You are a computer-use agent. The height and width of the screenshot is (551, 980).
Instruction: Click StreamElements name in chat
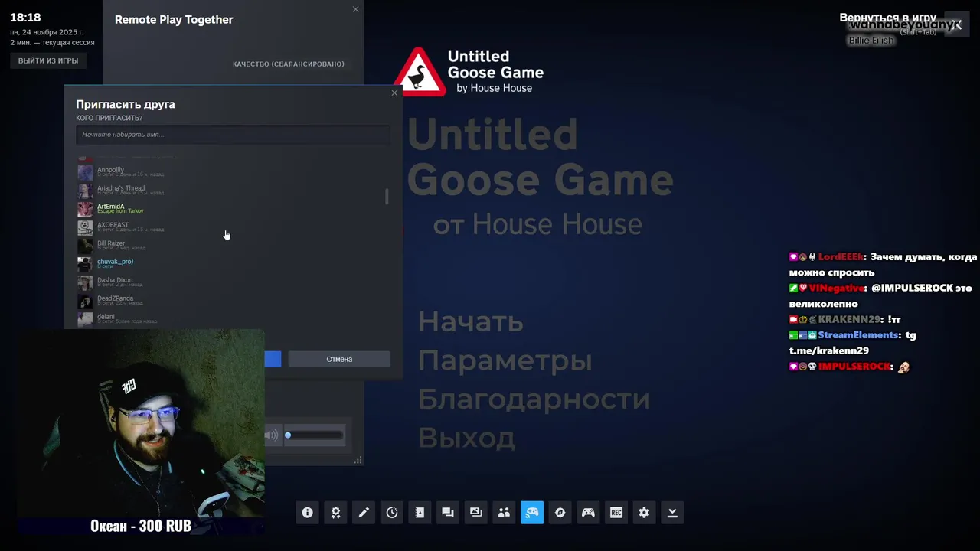coord(858,335)
